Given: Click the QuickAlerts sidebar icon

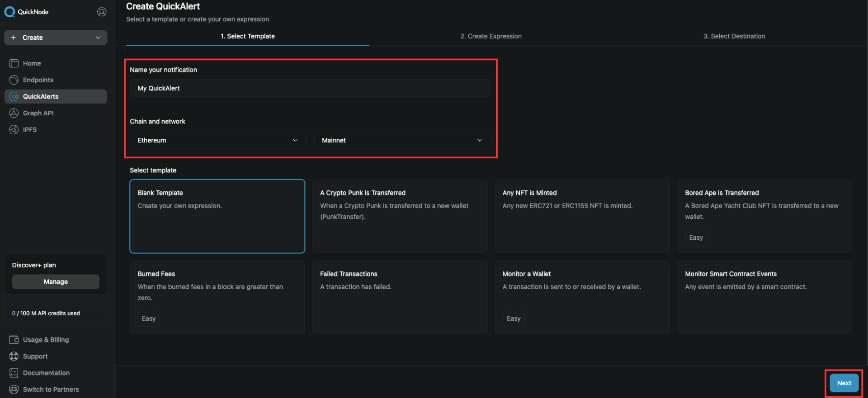Looking at the screenshot, I should tap(14, 96).
